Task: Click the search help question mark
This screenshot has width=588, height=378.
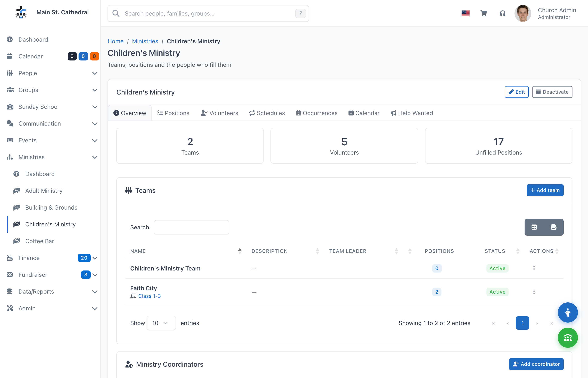Action: (300, 13)
